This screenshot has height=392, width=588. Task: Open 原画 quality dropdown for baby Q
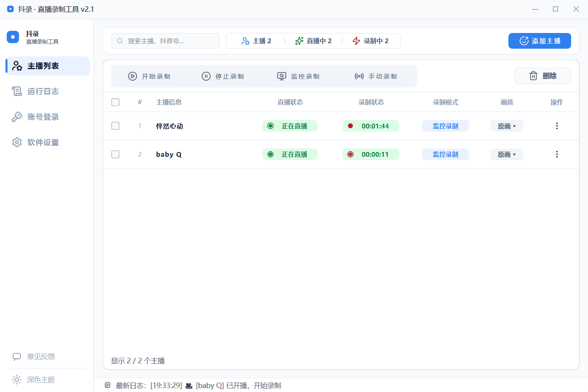507,154
